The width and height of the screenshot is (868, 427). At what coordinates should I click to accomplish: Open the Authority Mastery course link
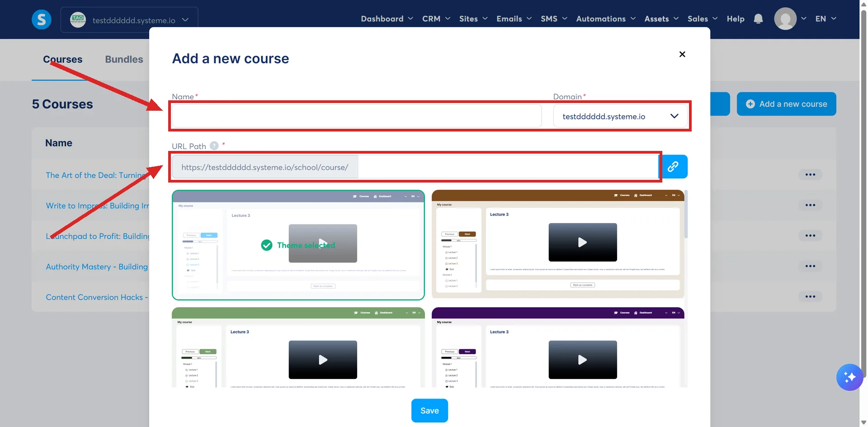pos(97,267)
